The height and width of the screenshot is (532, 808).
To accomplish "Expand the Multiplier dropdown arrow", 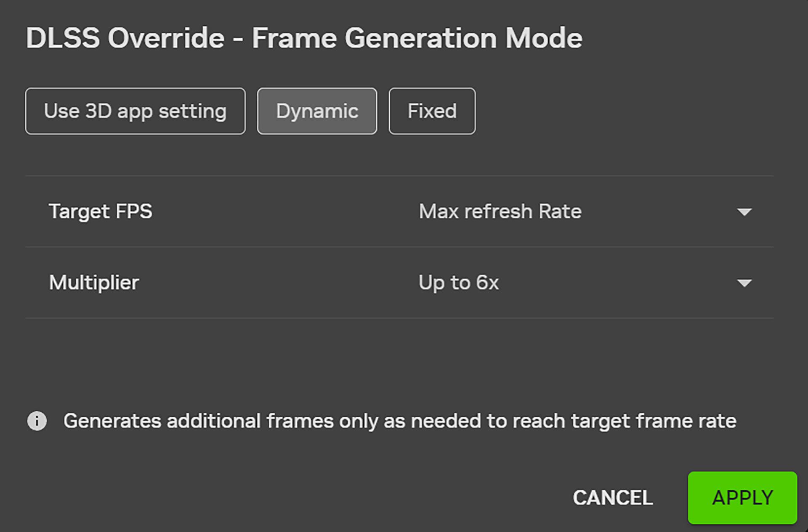I will 744,283.
